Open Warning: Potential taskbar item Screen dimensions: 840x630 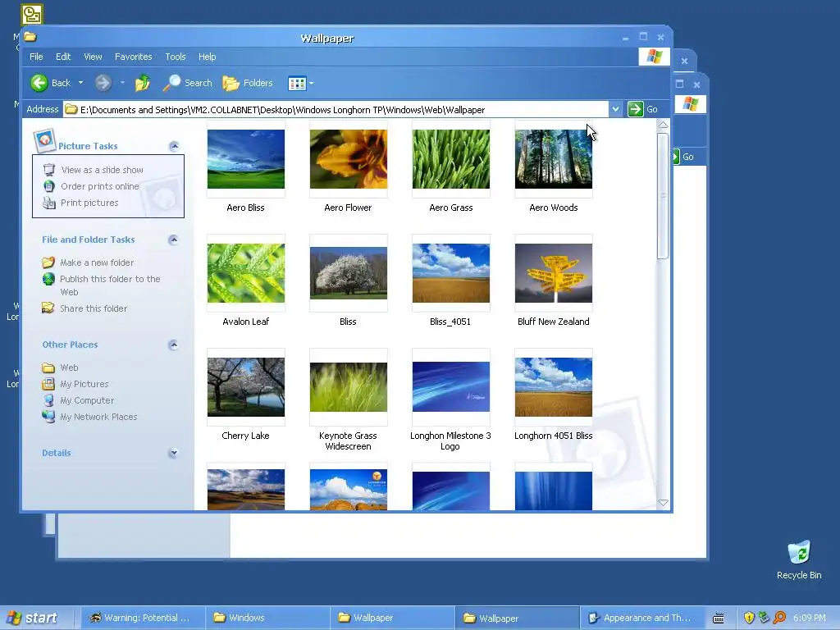[x=143, y=618]
